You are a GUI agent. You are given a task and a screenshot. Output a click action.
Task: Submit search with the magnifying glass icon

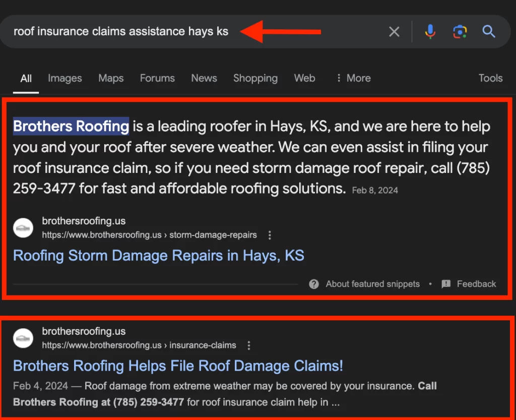pos(489,32)
